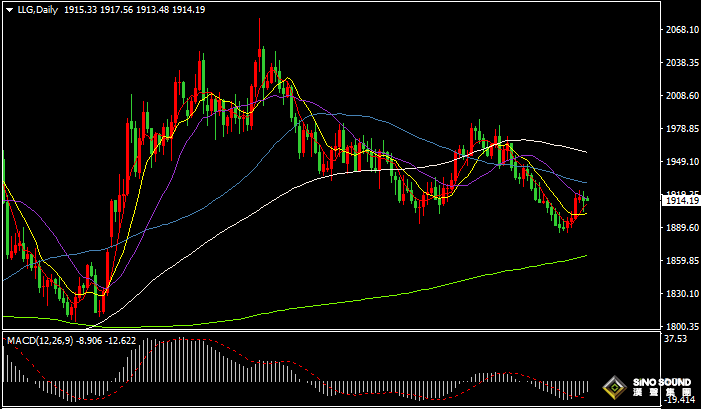Viewport: 701px width, 409px height.
Task: Click the 37.53 MACD scale label
Action: 676,340
